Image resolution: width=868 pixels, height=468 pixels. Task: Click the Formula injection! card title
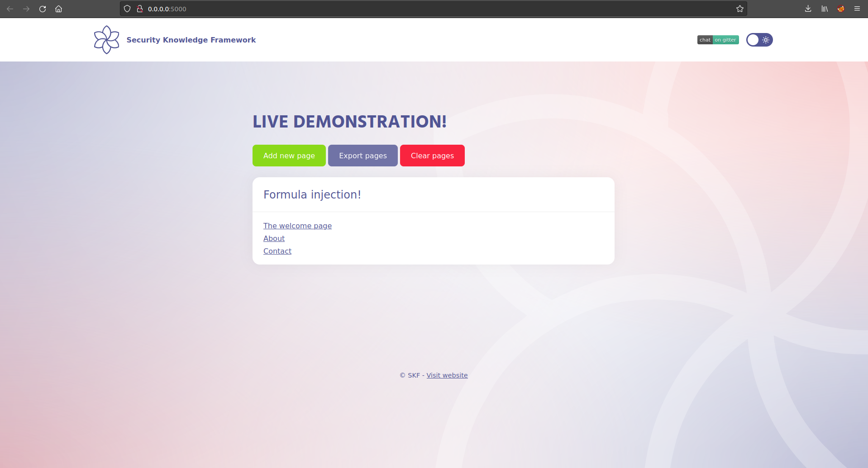coord(312,194)
